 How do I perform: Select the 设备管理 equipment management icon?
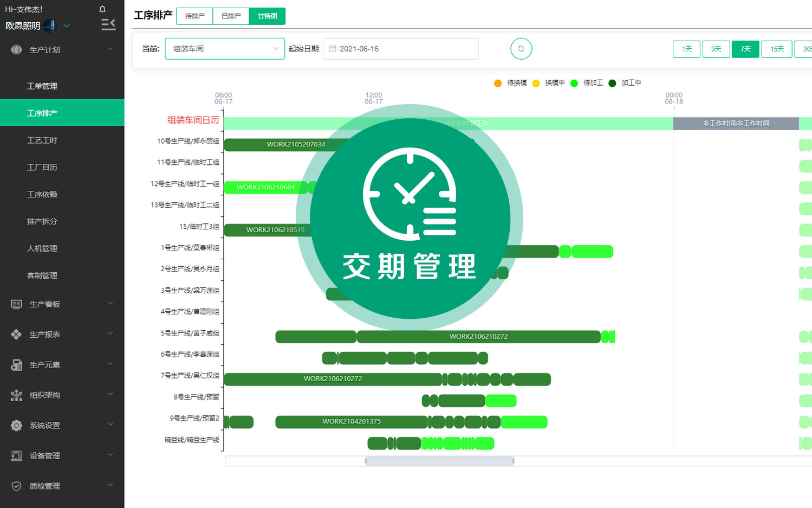coord(16,455)
